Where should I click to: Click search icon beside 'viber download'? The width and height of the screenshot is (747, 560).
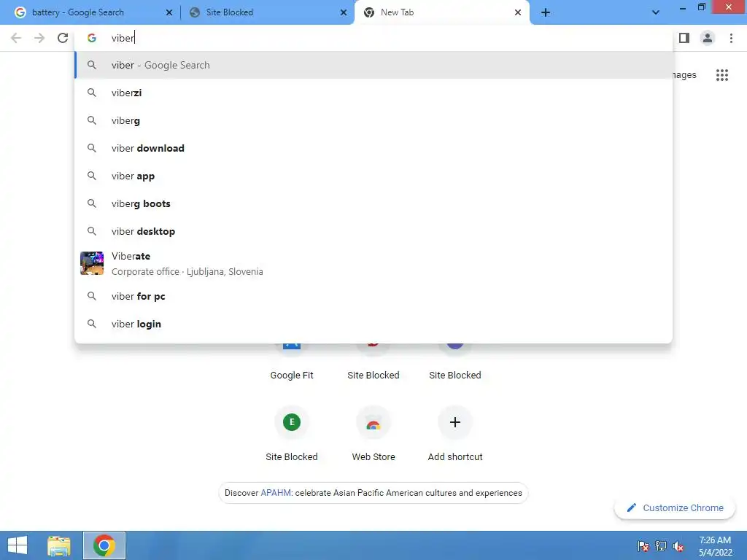92,148
